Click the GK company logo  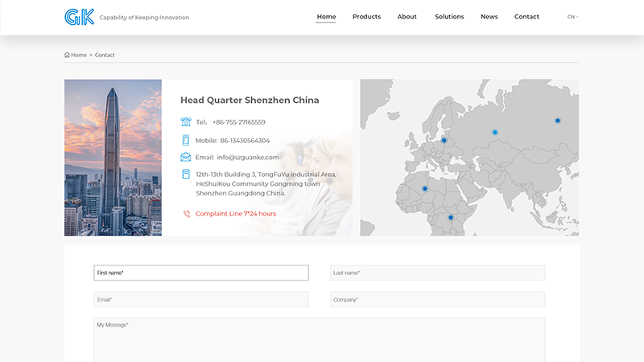pyautogui.click(x=79, y=17)
